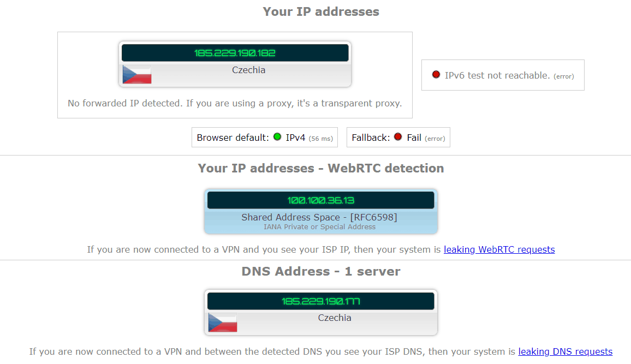This screenshot has height=364, width=631.
Task: Select the WebRTC IP 100.100.36.13 display
Action: click(x=321, y=200)
